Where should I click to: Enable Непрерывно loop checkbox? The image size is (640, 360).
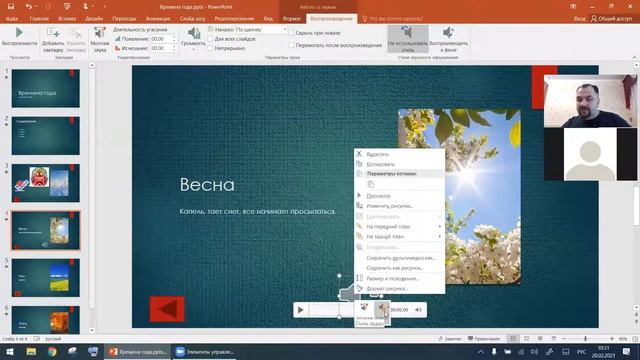pyautogui.click(x=211, y=48)
